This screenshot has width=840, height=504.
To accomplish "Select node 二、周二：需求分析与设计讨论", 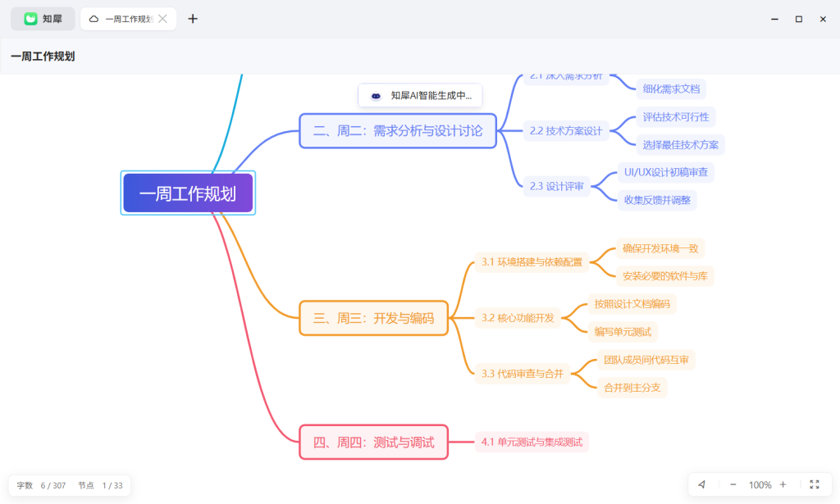I will click(398, 130).
